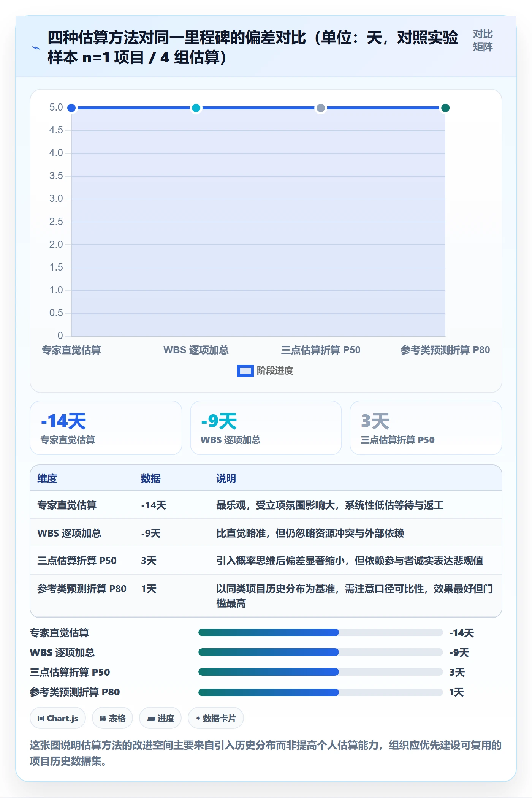The height and width of the screenshot is (798, 532).
Task: Click the -9天 value in the table
Action: pos(151,533)
